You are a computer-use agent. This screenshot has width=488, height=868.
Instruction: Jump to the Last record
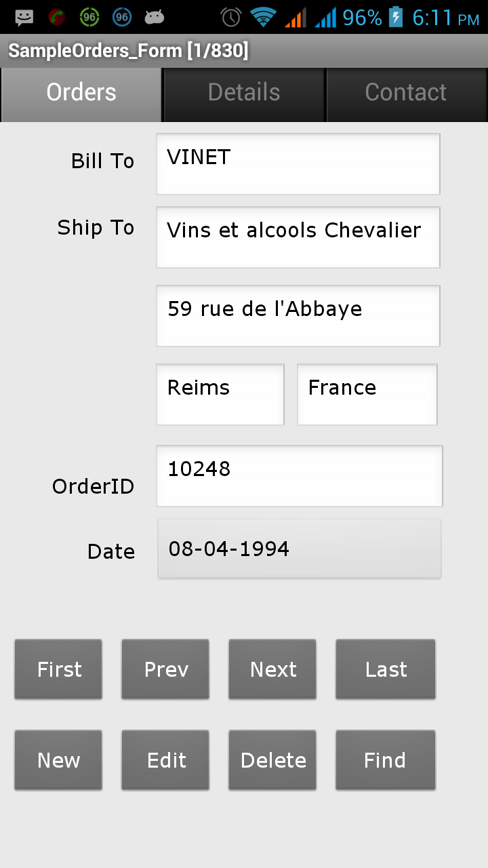(386, 669)
